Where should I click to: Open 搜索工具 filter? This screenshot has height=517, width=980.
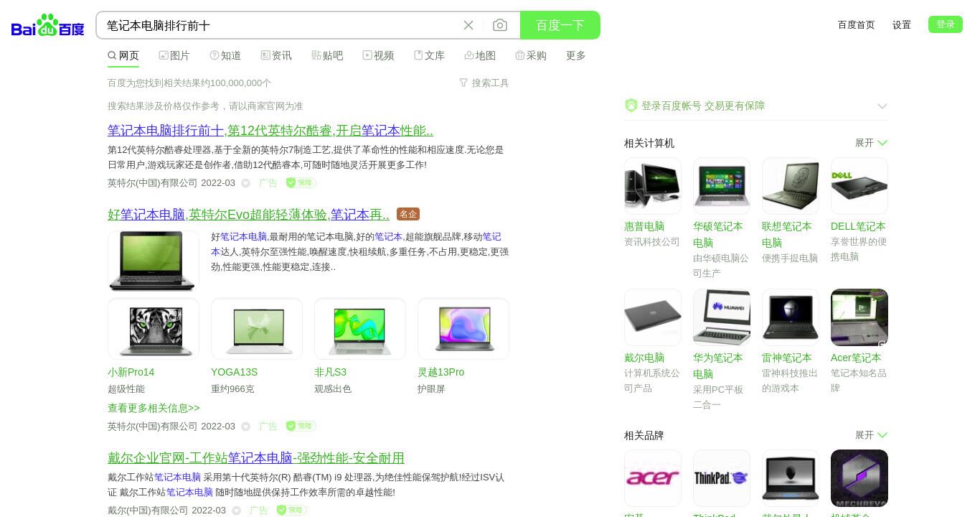484,83
